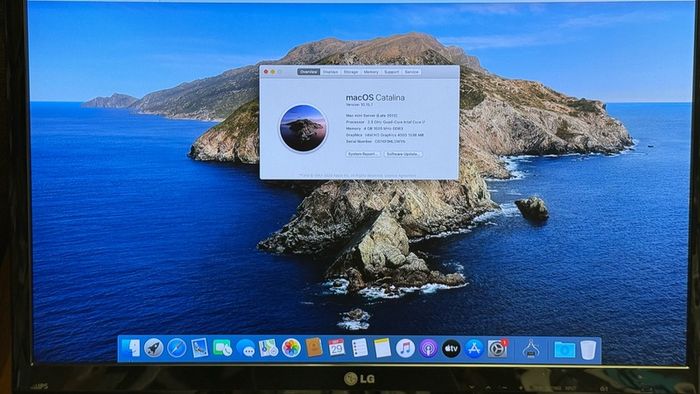Open FaceTime in the Dock
The width and height of the screenshot is (700, 394).
pyautogui.click(x=222, y=348)
